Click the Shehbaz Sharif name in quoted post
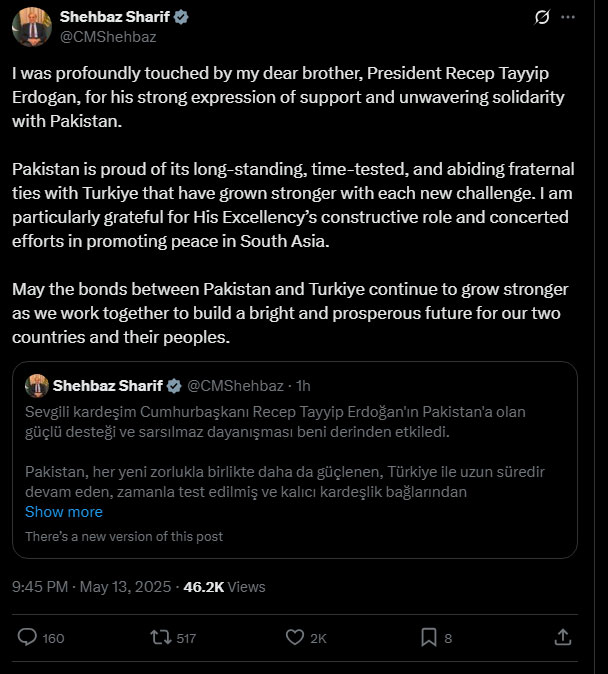This screenshot has height=674, width=608. tap(106, 385)
